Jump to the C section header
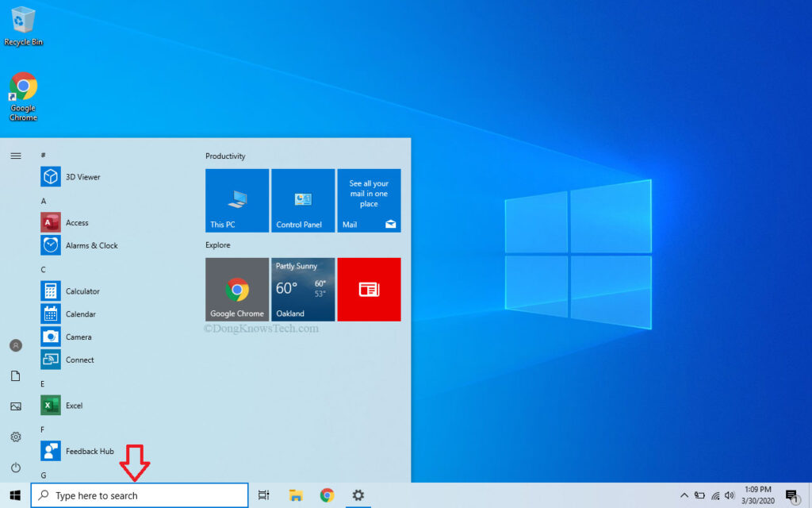 (x=43, y=269)
